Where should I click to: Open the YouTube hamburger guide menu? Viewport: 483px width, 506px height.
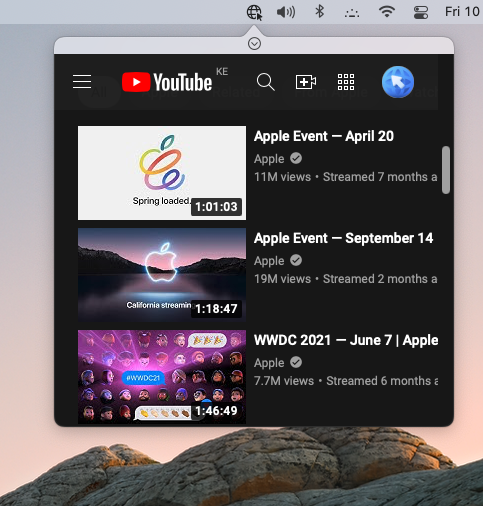point(82,82)
